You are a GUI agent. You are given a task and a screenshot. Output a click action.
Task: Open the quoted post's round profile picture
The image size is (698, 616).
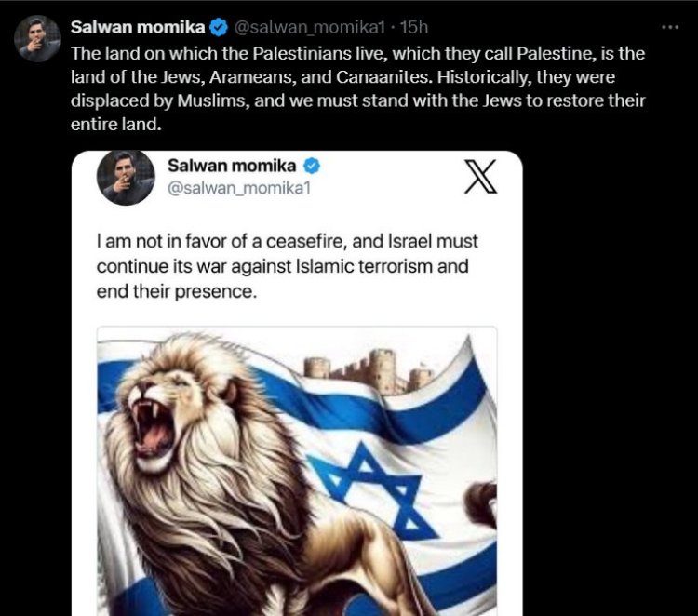point(126,178)
